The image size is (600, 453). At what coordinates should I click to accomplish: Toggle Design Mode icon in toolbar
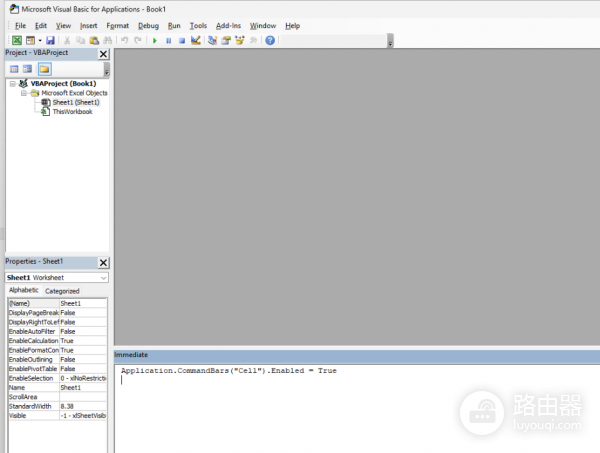coord(196,40)
